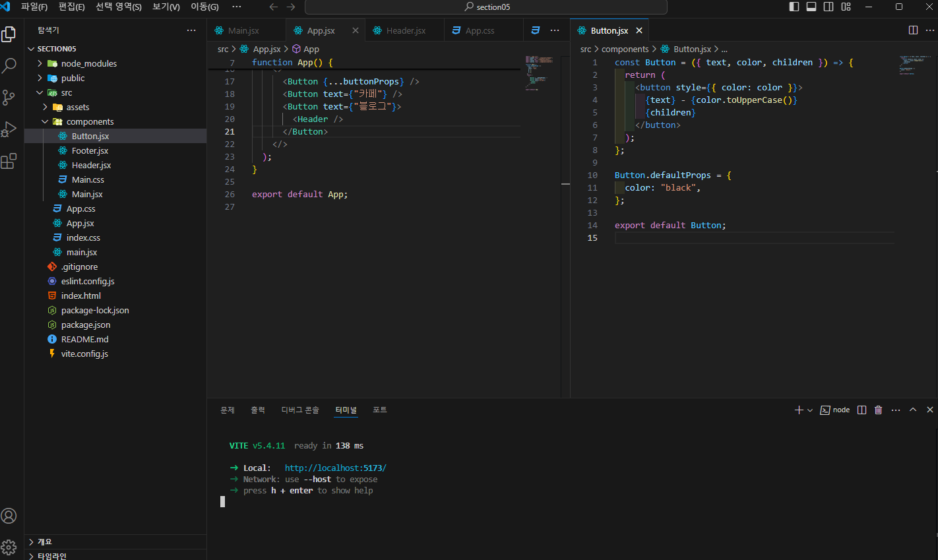Switch to the Debug Console panel tab
This screenshot has height=560, width=938.
click(x=300, y=410)
